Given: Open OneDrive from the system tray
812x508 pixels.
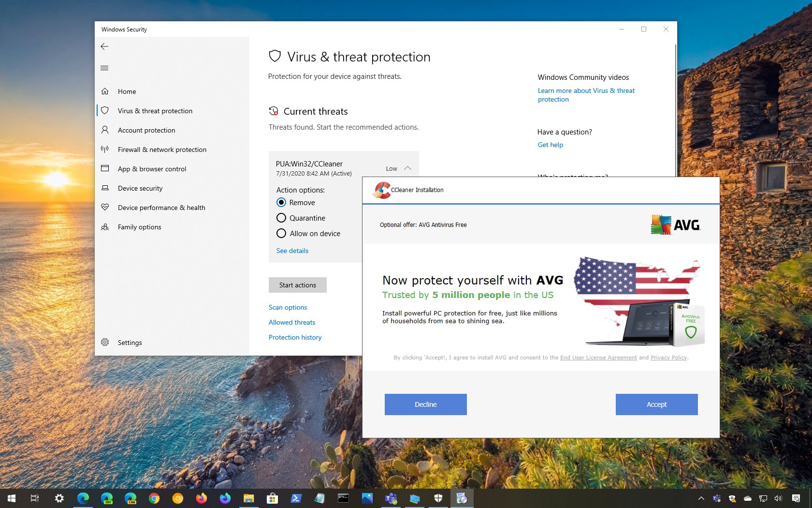Looking at the screenshot, I should click(x=748, y=498).
